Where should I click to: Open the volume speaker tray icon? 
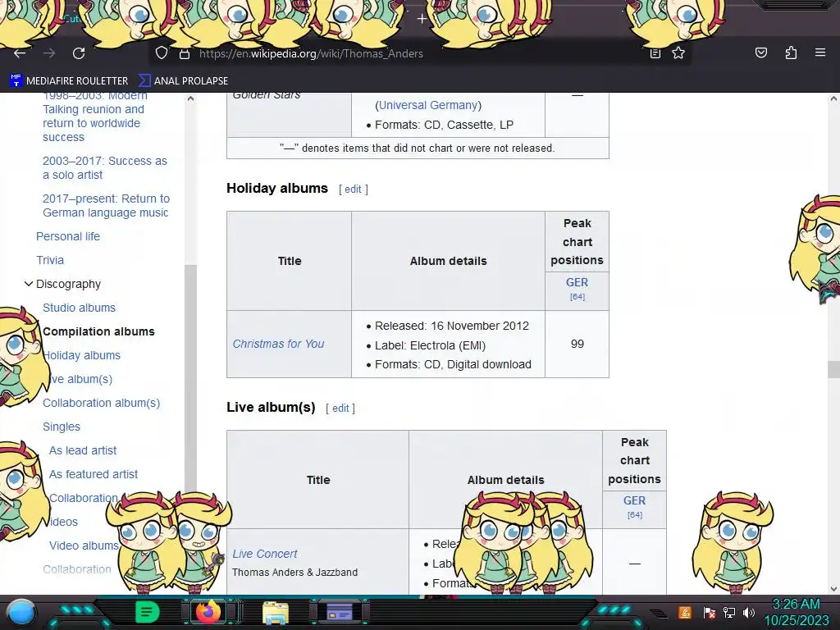coord(749,612)
